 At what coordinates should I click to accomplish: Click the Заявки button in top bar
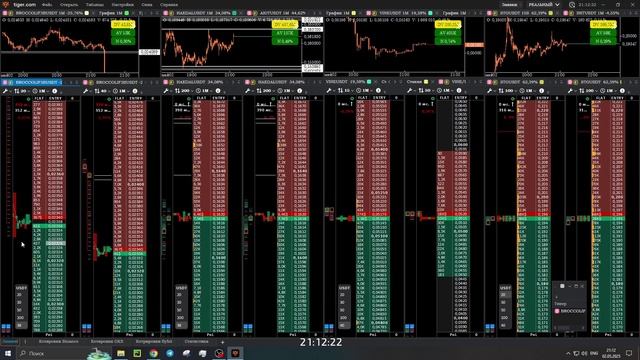(509, 4)
